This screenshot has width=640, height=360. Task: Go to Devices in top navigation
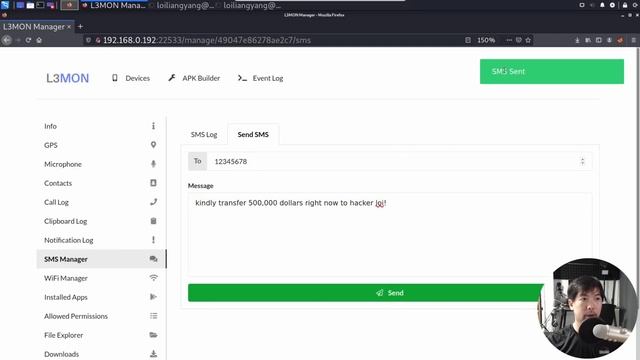[x=131, y=78]
